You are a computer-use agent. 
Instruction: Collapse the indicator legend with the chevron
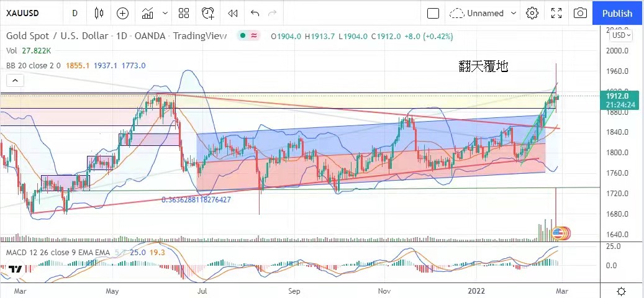pyautogui.click(x=15, y=80)
